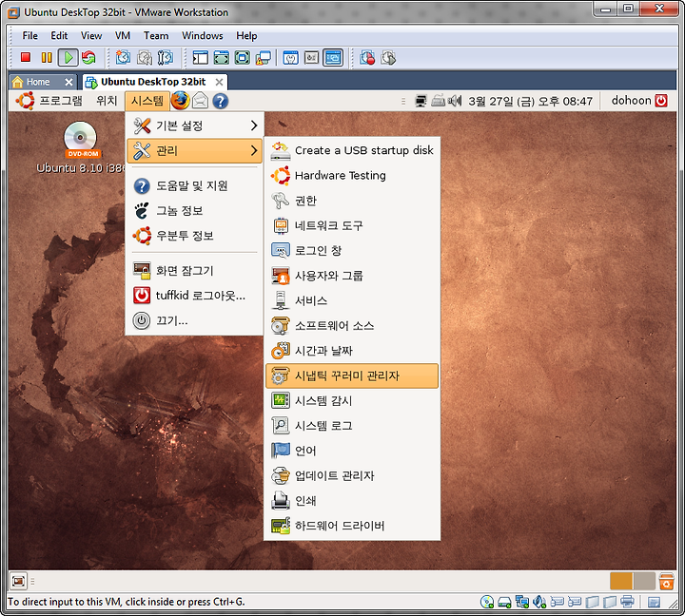The width and height of the screenshot is (685, 616).
Task: Open 시스템 감시
Action: pos(352,401)
